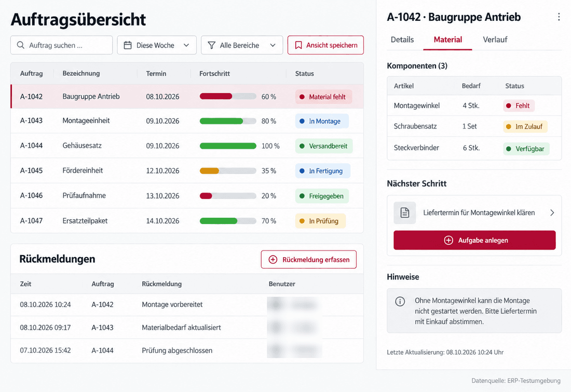This screenshot has width=571, height=392.
Task: Click the Ansicht speichern button
Action: [325, 45]
